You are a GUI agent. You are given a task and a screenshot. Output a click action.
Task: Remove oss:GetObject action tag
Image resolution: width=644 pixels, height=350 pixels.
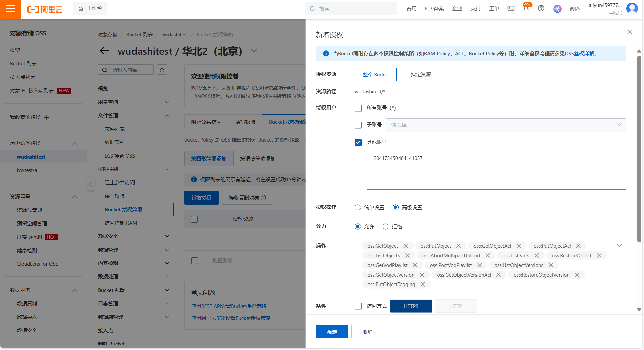[406, 246]
